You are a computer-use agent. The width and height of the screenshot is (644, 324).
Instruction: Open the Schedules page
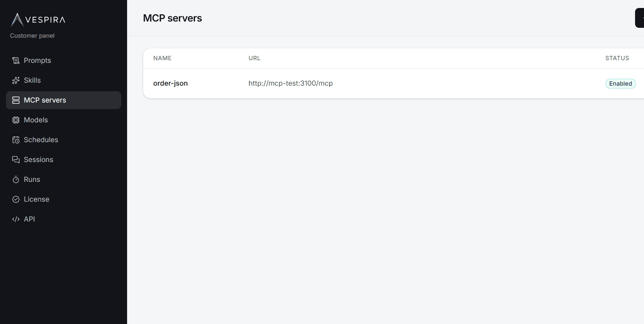(64, 140)
